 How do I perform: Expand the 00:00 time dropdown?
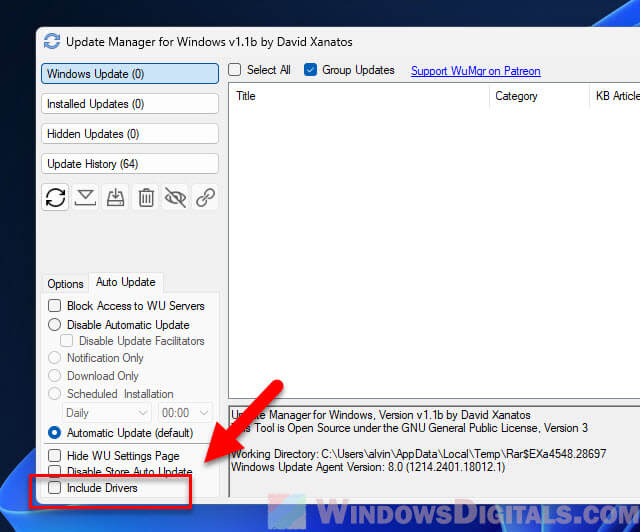point(185,413)
